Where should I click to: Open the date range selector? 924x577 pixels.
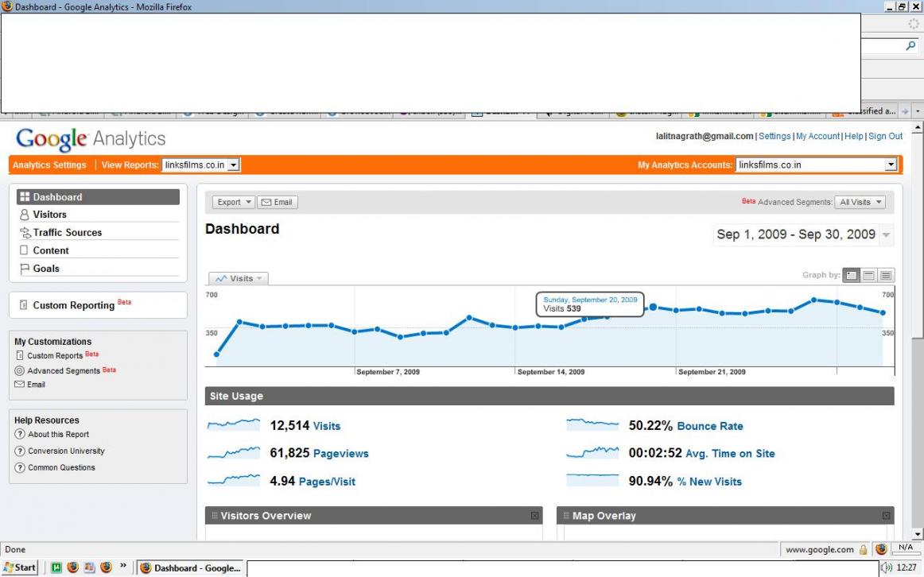[x=803, y=234]
